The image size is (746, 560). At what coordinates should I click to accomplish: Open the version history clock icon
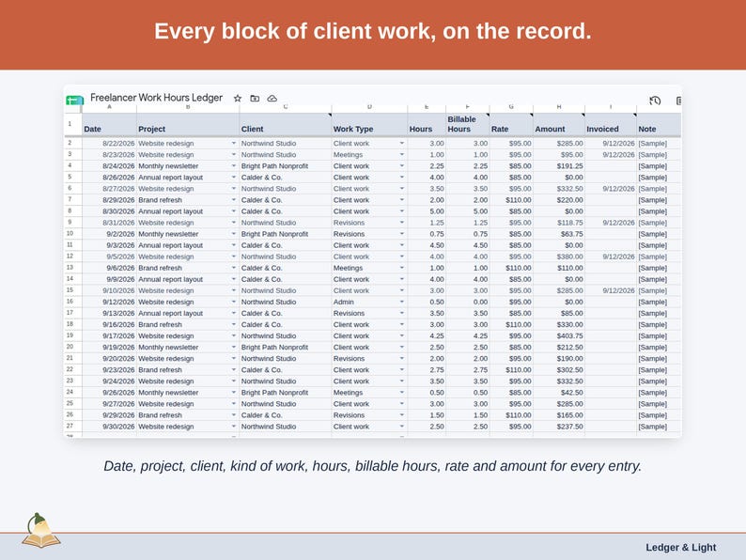point(655,101)
